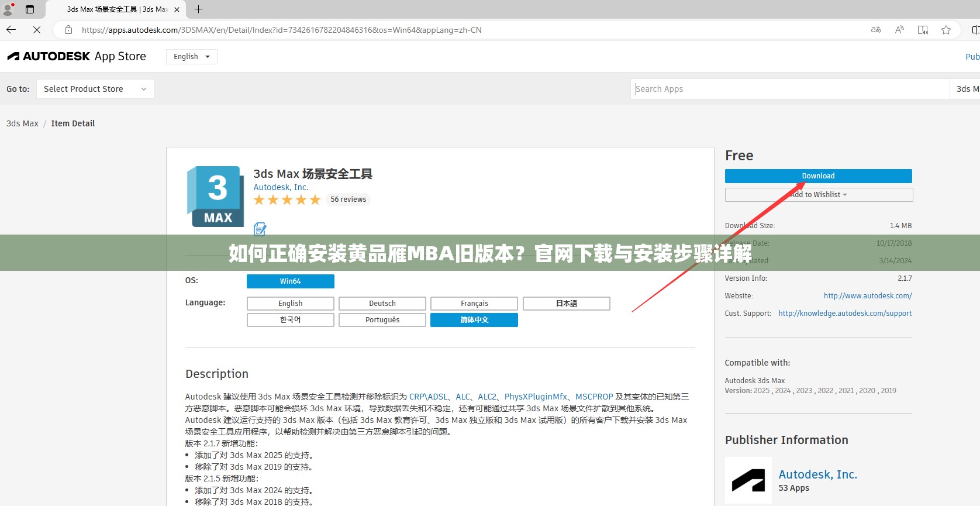Stop loading the page with the X icon
This screenshot has height=506, width=980.
point(36,30)
